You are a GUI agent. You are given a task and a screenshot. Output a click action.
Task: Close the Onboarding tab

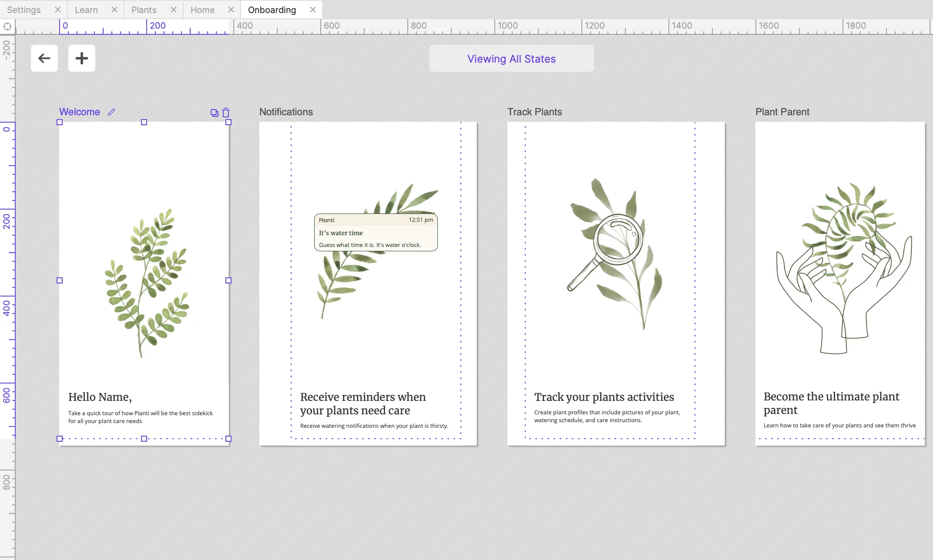[x=312, y=10]
